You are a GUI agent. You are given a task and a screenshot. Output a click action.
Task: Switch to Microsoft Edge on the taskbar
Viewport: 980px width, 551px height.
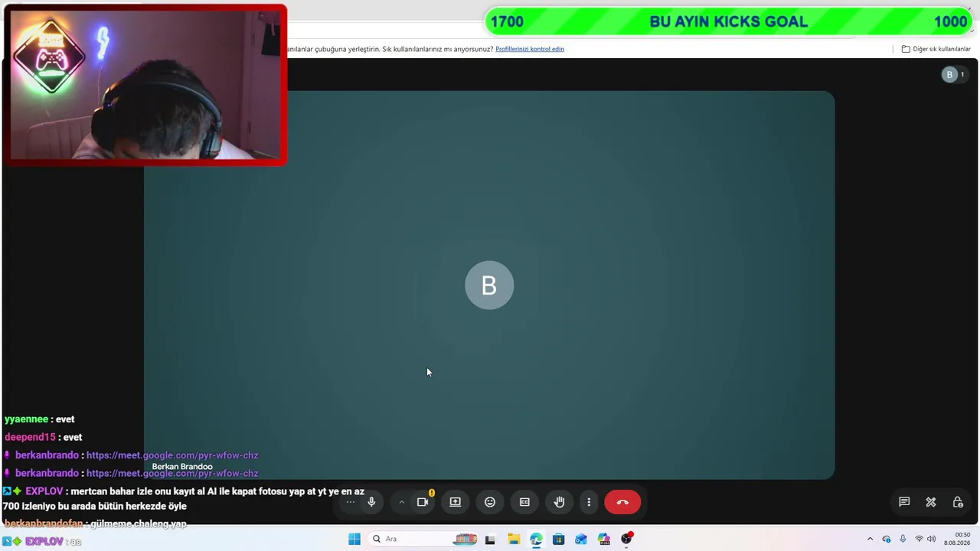click(536, 539)
